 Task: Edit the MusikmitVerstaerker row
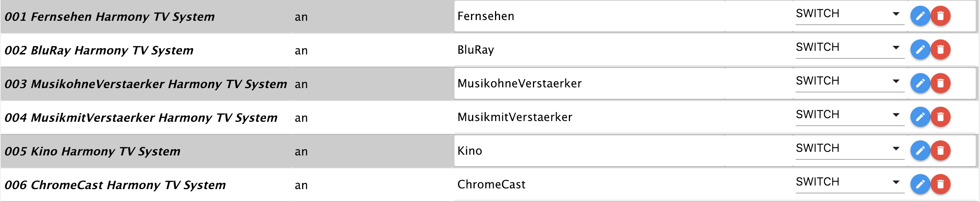click(920, 117)
